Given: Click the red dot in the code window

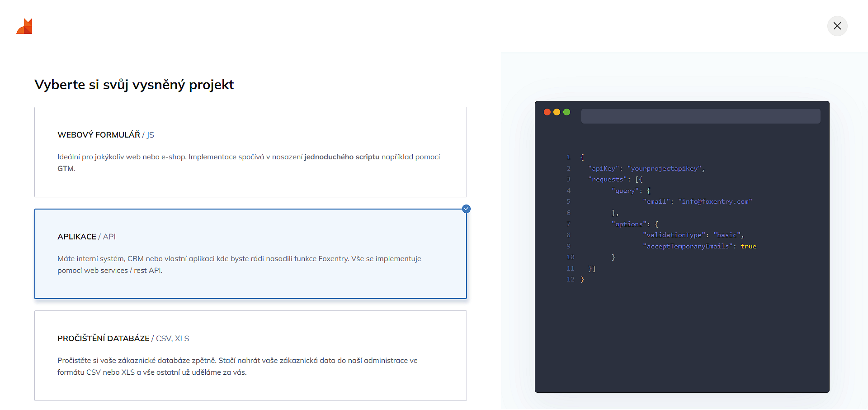Looking at the screenshot, I should tap(547, 112).
